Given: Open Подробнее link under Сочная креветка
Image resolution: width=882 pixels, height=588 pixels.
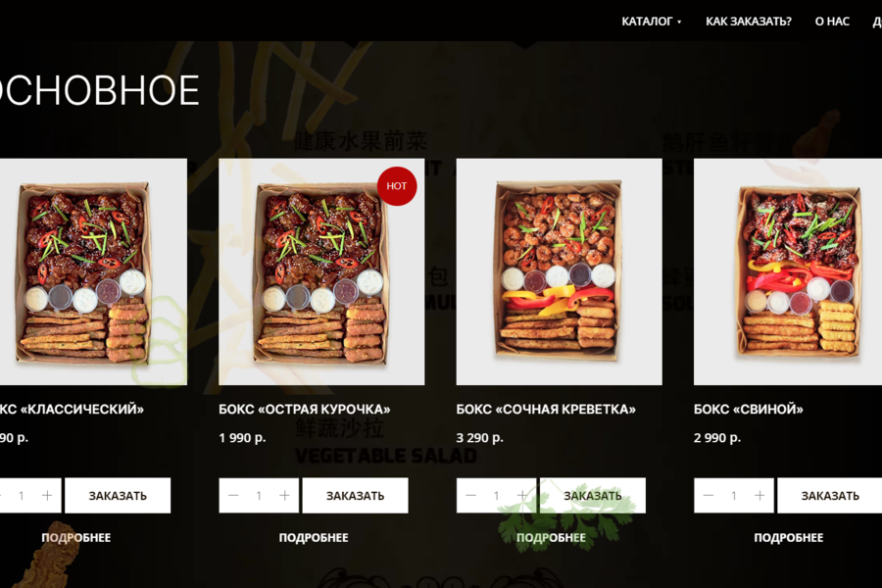Looking at the screenshot, I should [x=551, y=537].
